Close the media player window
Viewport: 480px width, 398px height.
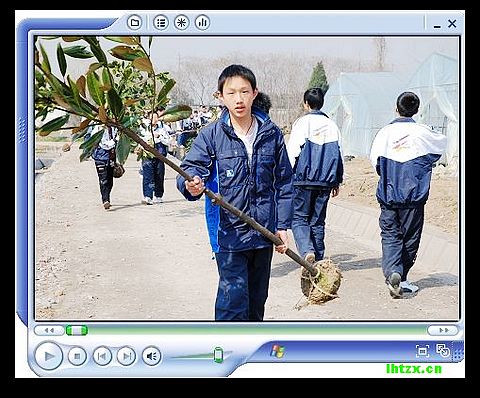tap(452, 24)
